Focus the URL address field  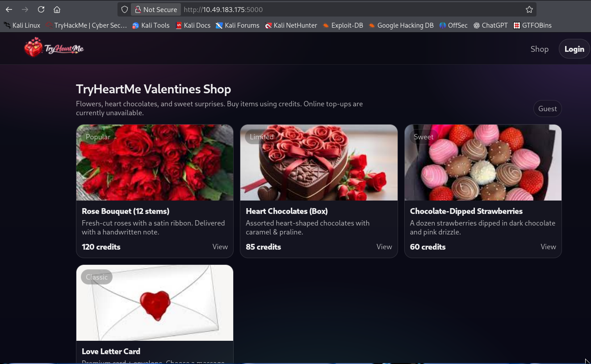click(348, 9)
